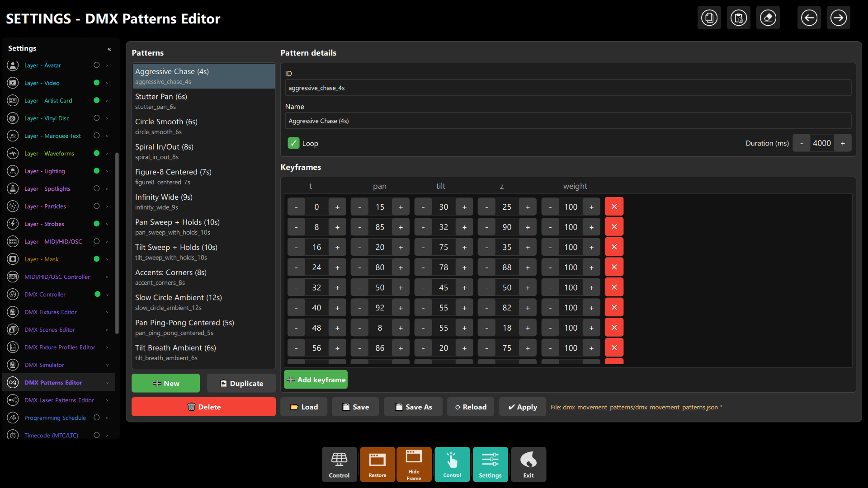
Task: Enable the Layer - Particles toggle
Action: click(x=96, y=206)
